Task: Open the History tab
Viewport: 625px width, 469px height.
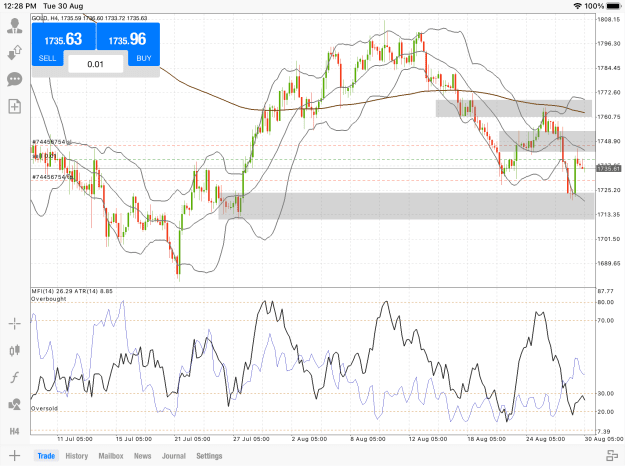Action: [77, 456]
